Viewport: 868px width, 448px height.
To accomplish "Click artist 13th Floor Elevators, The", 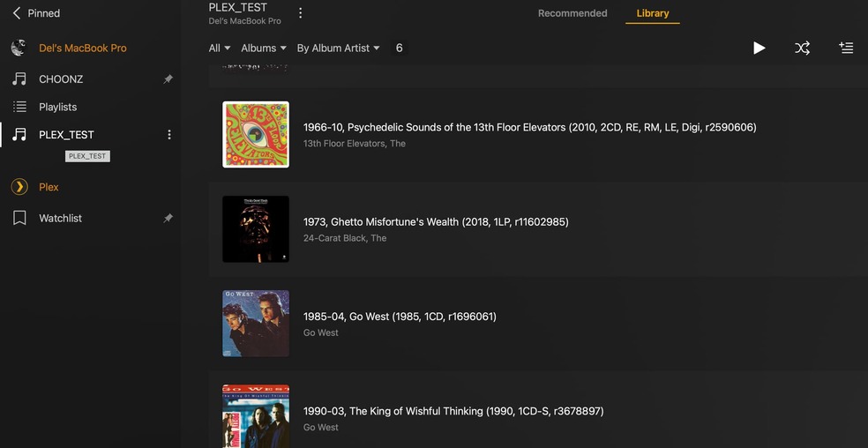I will pos(355,144).
